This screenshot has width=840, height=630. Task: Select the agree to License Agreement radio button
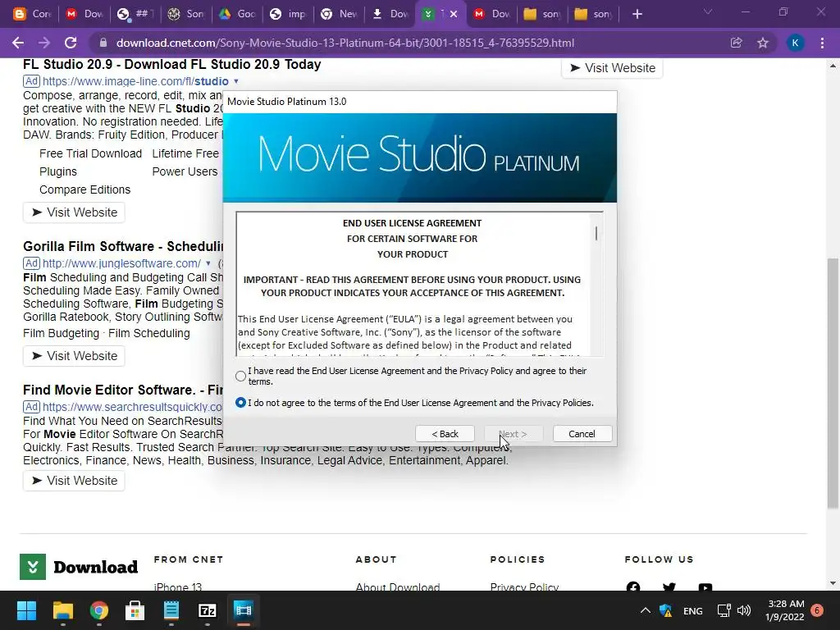[x=240, y=376]
